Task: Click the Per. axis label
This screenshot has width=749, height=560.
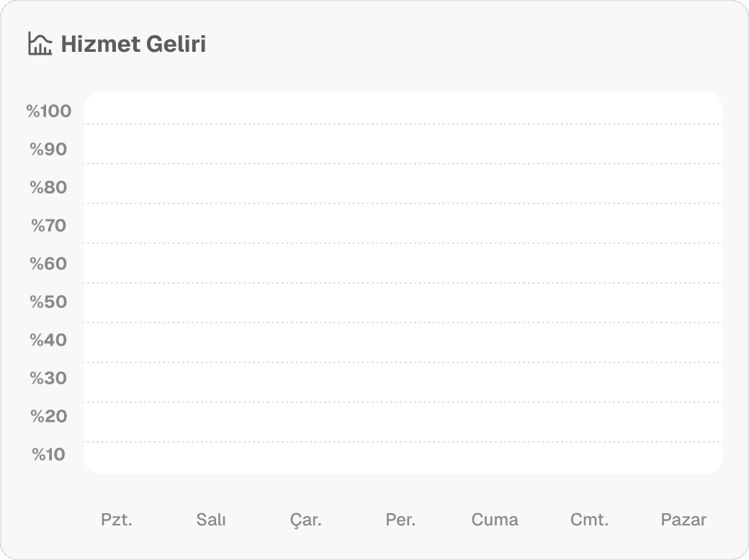Action: tap(400, 520)
